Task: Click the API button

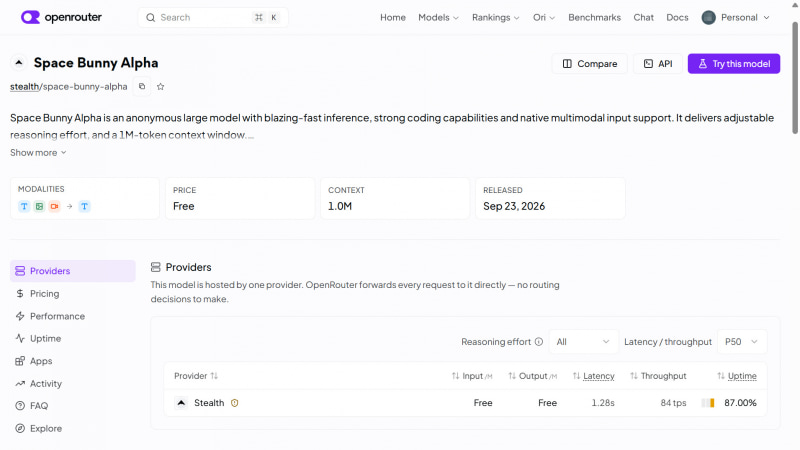Action: [x=658, y=64]
